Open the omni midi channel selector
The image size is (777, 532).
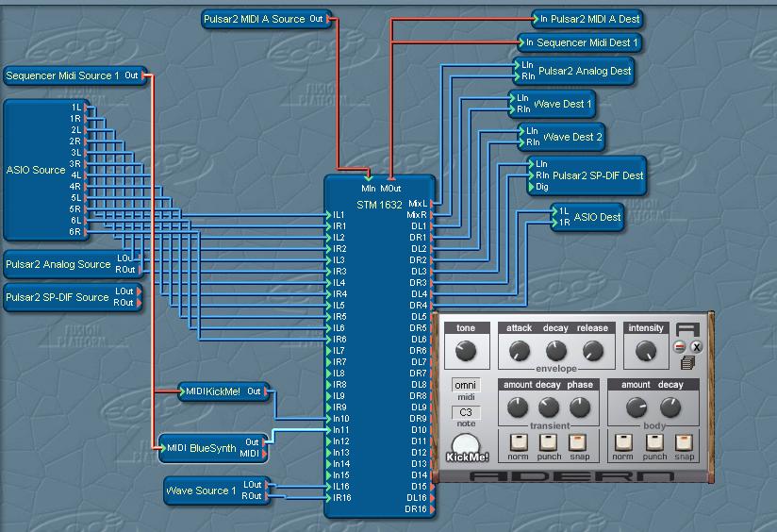[466, 385]
